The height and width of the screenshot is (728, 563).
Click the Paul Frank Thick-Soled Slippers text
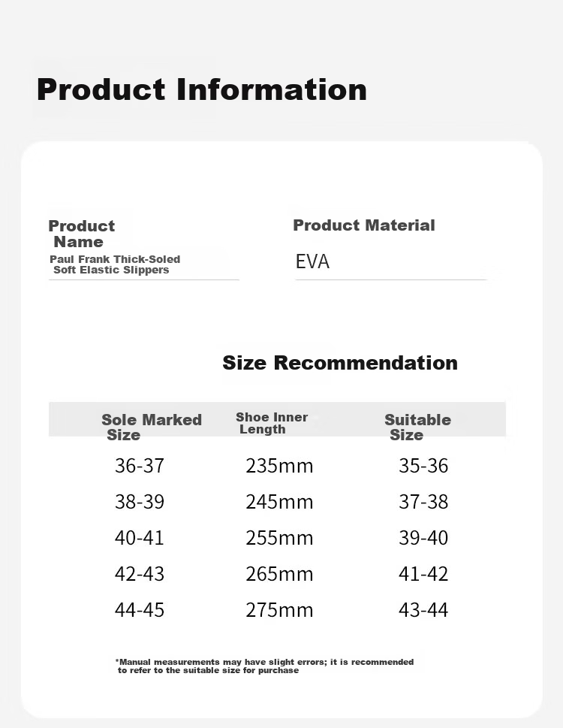(x=115, y=264)
